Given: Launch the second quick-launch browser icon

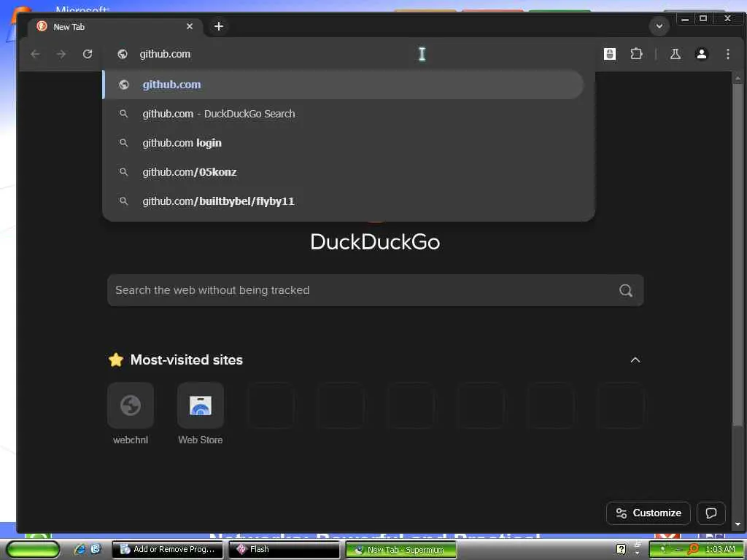Looking at the screenshot, I should (x=96, y=549).
